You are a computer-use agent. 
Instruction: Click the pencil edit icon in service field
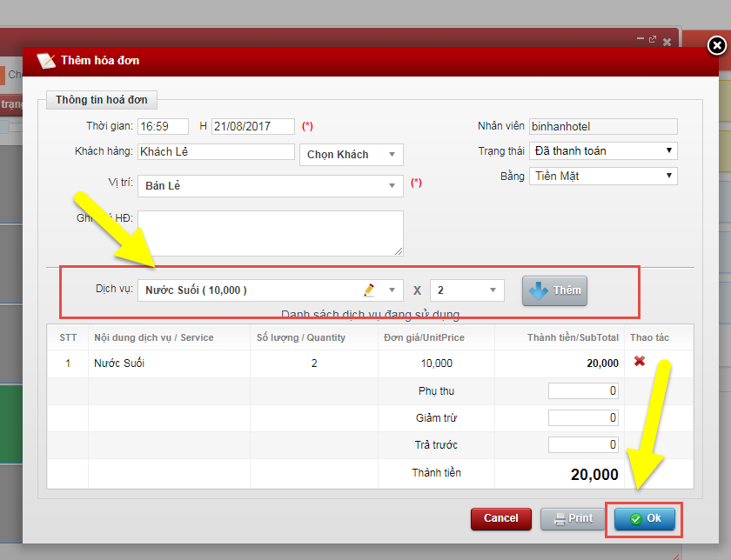pyautogui.click(x=369, y=290)
